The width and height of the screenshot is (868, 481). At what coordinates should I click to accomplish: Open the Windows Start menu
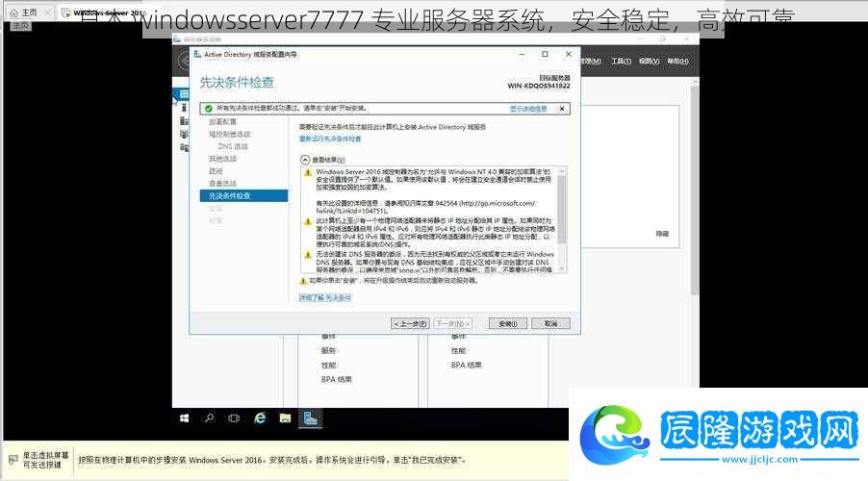pyautogui.click(x=185, y=418)
